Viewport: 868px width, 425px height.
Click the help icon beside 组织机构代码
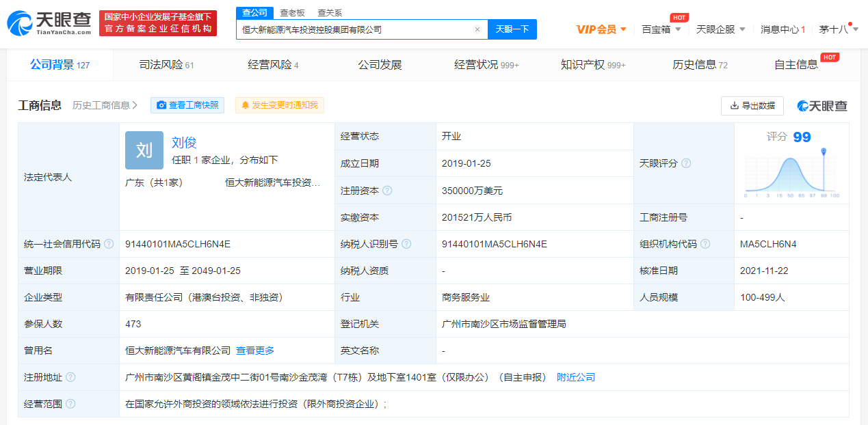[705, 244]
